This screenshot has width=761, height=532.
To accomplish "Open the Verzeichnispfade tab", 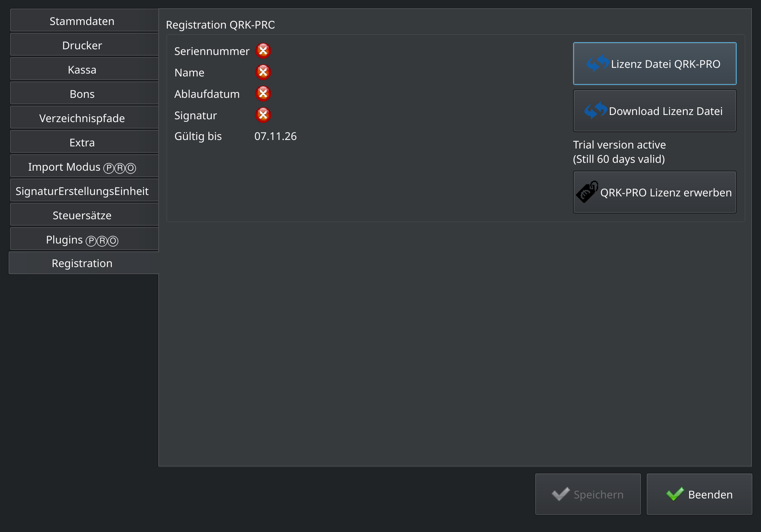I will pos(84,118).
